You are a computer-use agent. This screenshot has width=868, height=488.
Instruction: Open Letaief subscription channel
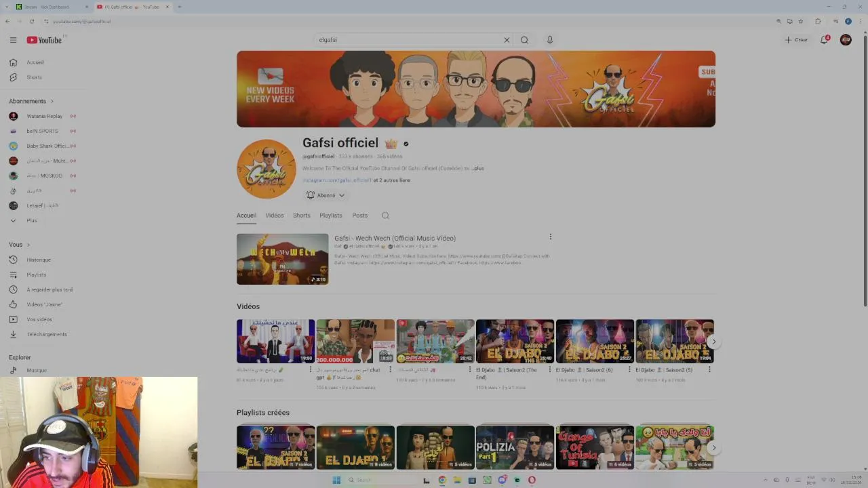[41, 205]
